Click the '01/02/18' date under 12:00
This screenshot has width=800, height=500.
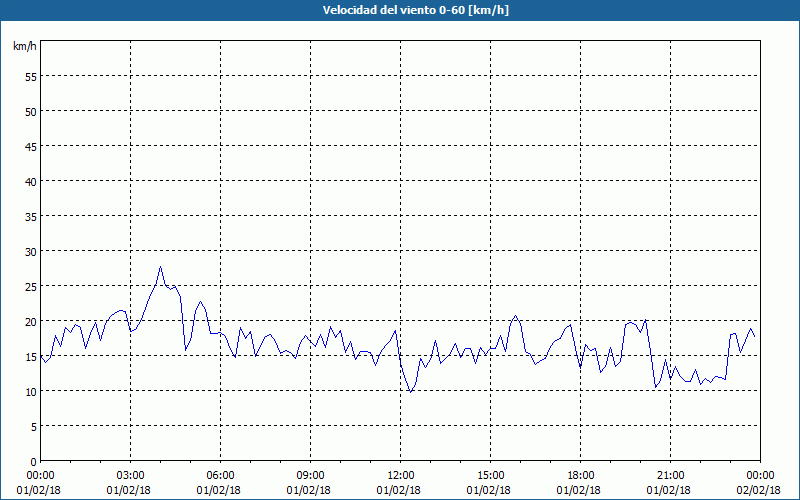coord(398,490)
